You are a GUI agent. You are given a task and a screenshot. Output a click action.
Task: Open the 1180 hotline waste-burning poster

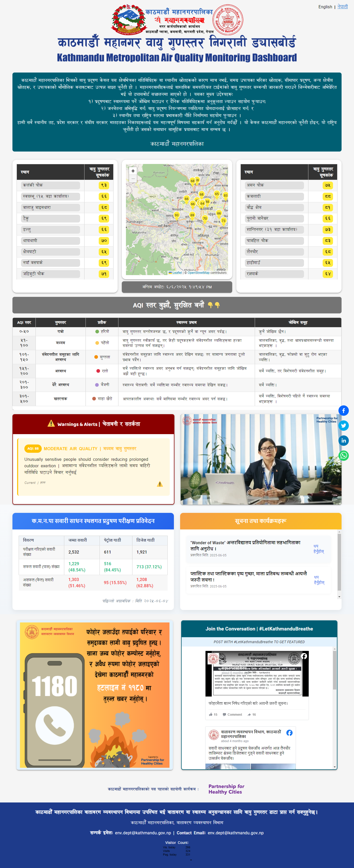pyautogui.click(x=95, y=695)
